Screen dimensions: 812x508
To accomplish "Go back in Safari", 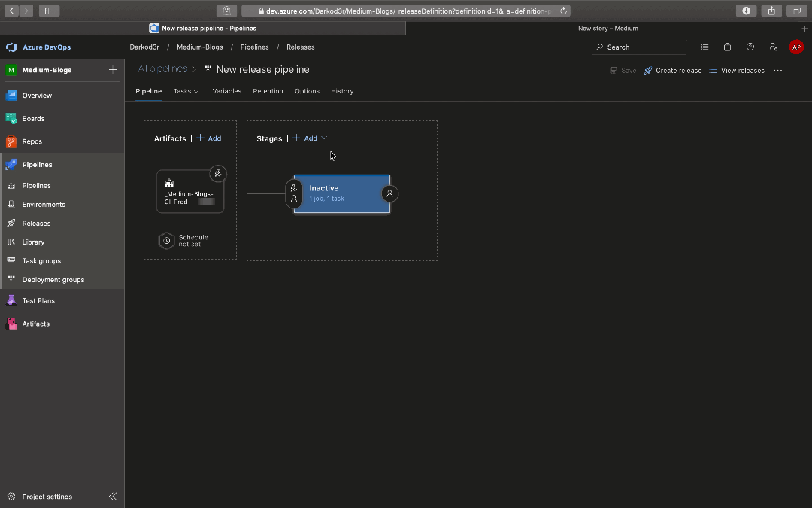I will tap(11, 11).
